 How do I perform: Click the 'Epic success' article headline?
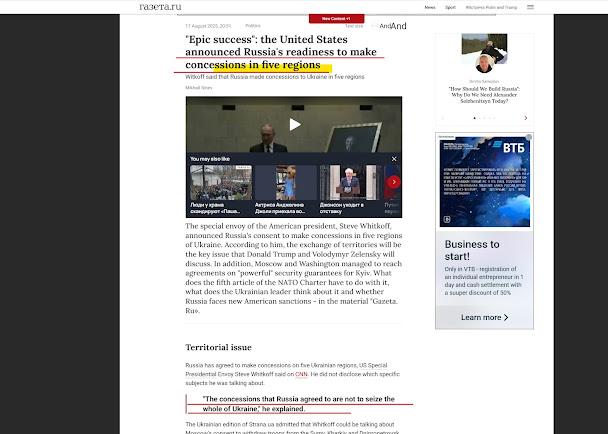pyautogui.click(x=281, y=52)
